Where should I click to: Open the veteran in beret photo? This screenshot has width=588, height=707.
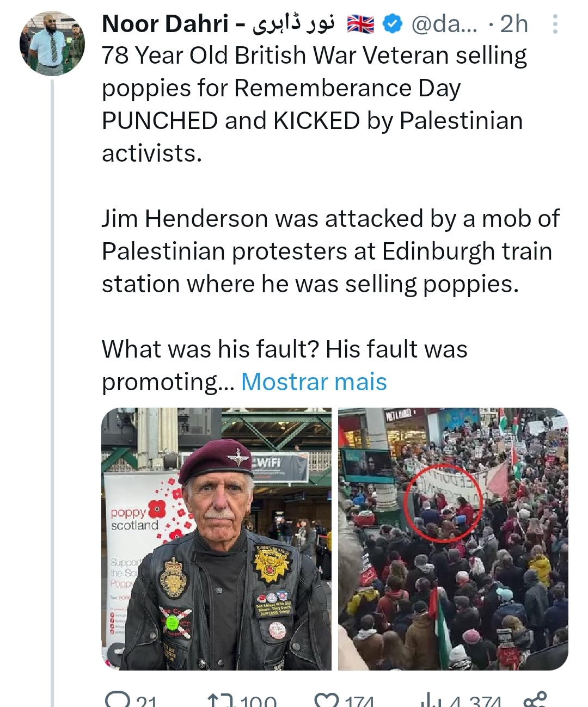217,538
